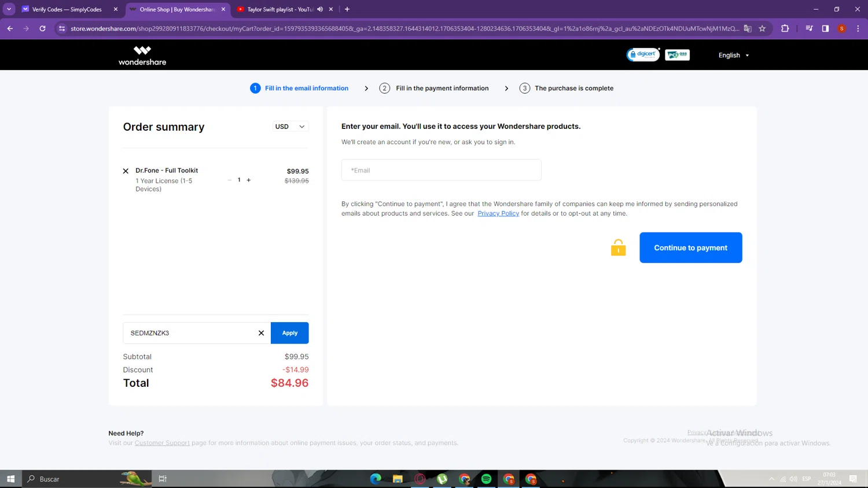Open Microsoft Edge from taskbar
868x488 pixels.
[x=376, y=479]
